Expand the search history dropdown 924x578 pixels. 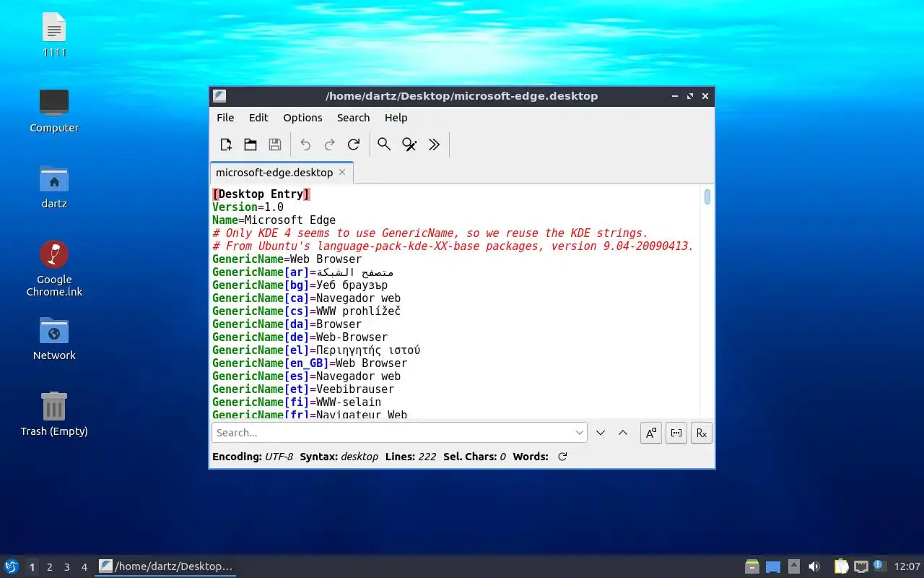tap(580, 433)
